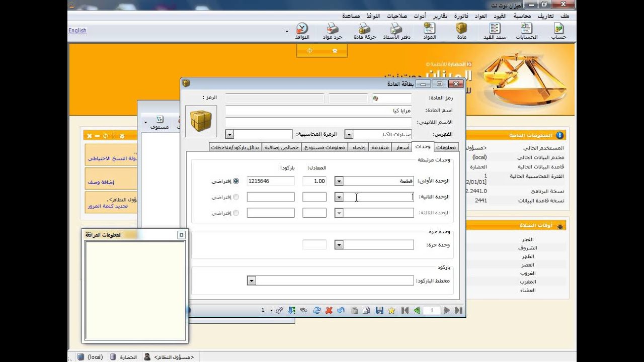Click تحديد كلمة المرور link
The height and width of the screenshot is (362, 644).
108,206
